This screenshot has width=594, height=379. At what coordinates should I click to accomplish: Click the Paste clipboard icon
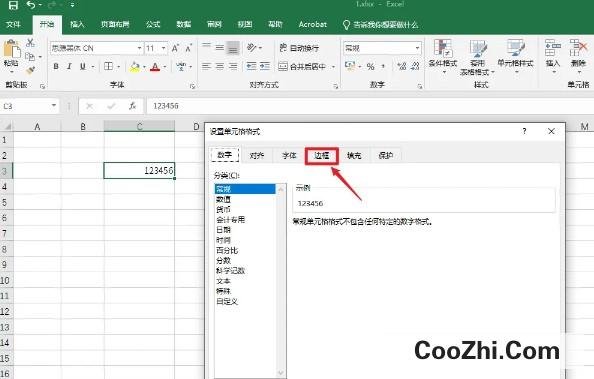point(11,50)
